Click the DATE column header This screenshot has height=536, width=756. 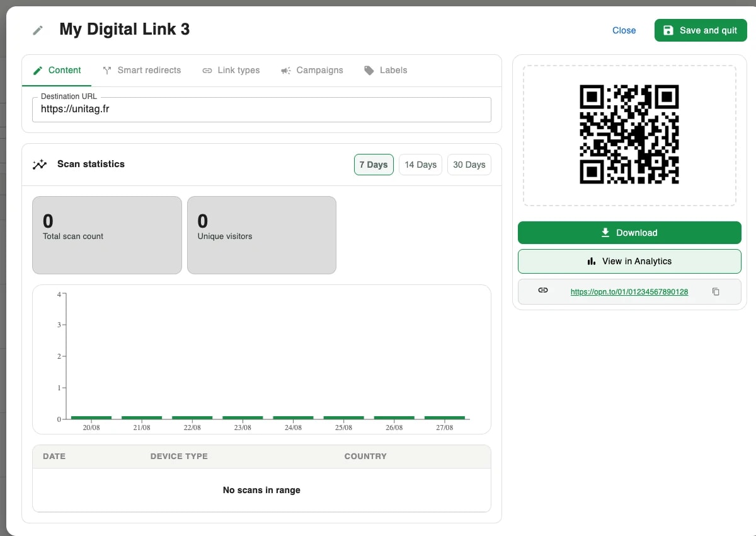point(54,456)
